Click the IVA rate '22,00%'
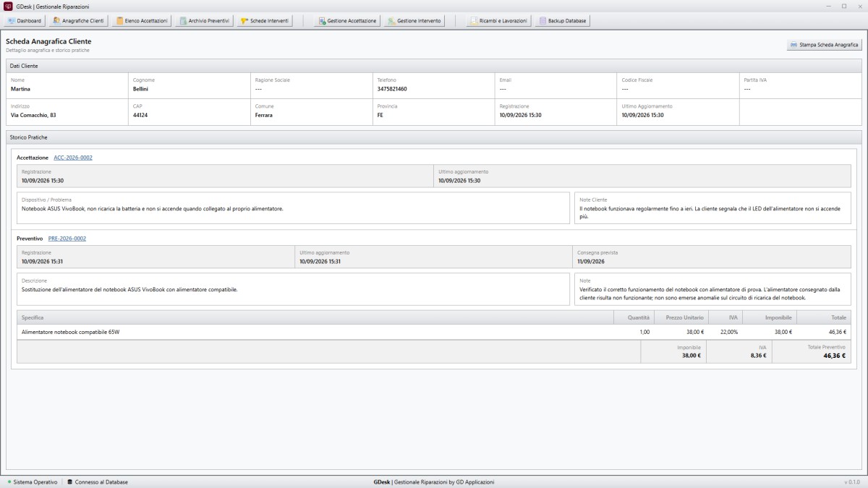 (728, 332)
